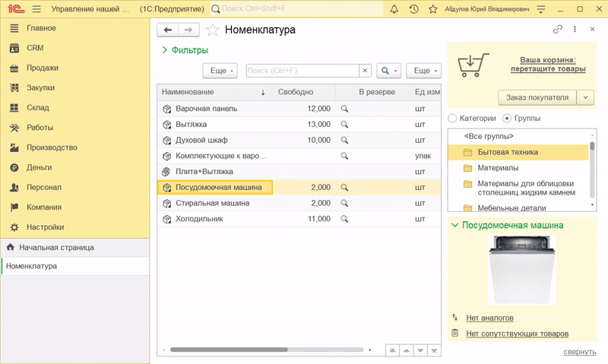Click the Заказ покупателя button
The image size is (608, 364).
[537, 97]
